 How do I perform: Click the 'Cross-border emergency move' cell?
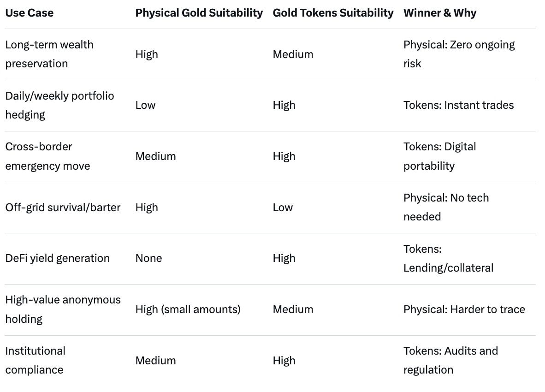[x=47, y=156]
